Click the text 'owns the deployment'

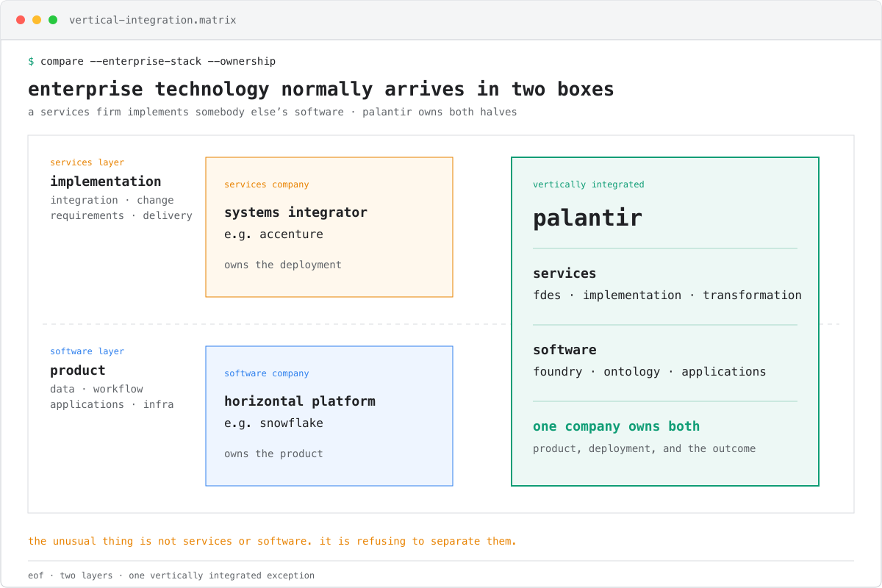283,265
